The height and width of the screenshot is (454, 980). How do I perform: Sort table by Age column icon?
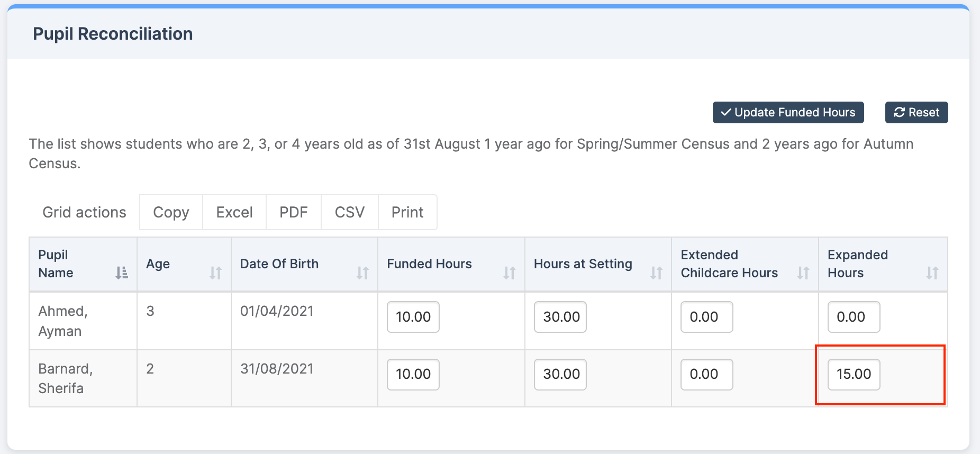215,273
